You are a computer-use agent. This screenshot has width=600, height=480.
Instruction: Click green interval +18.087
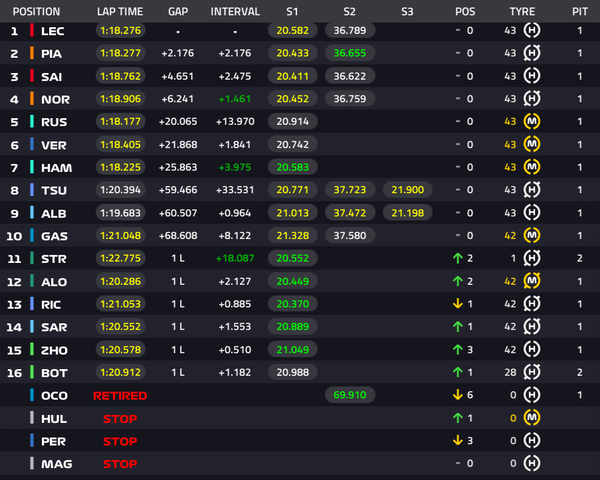[235, 258]
